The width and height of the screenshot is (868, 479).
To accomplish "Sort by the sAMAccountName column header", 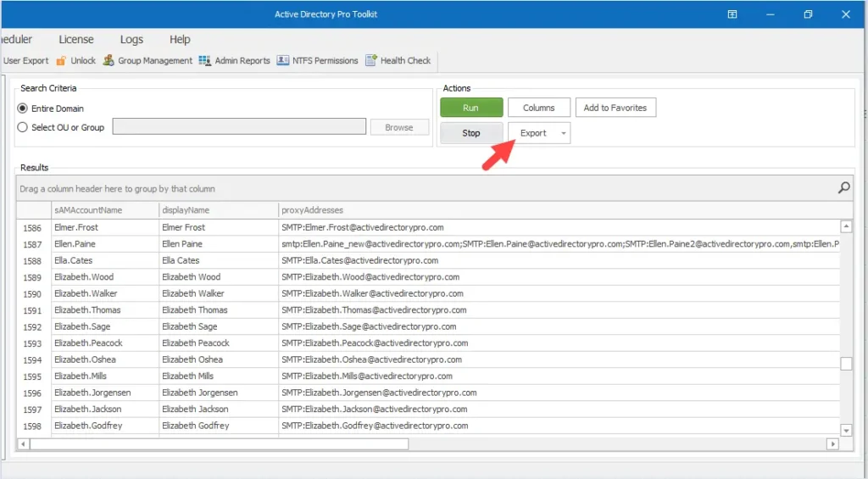I will coord(105,210).
